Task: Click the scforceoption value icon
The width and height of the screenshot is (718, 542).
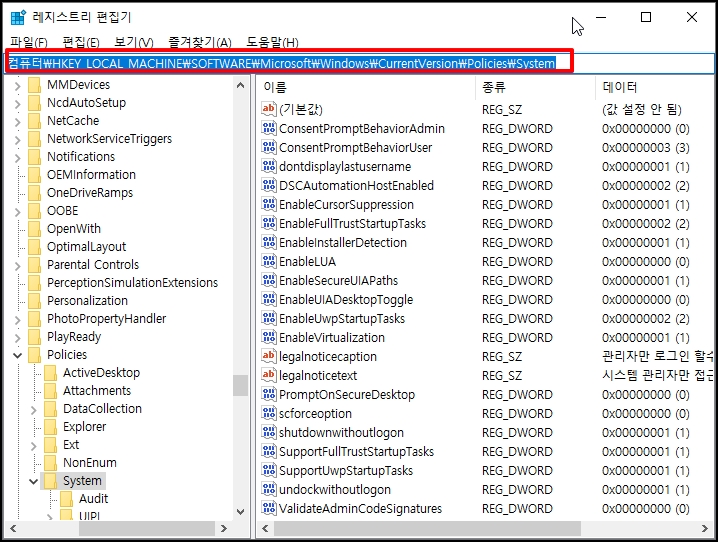Action: pyautogui.click(x=269, y=413)
